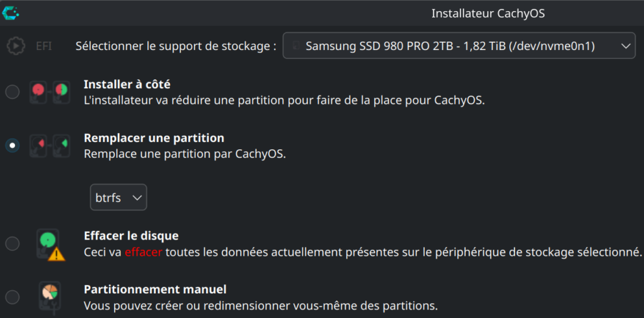Enable the Partitionnement manuel radio option
Image resolution: width=644 pixels, height=318 pixels.
pyautogui.click(x=12, y=297)
